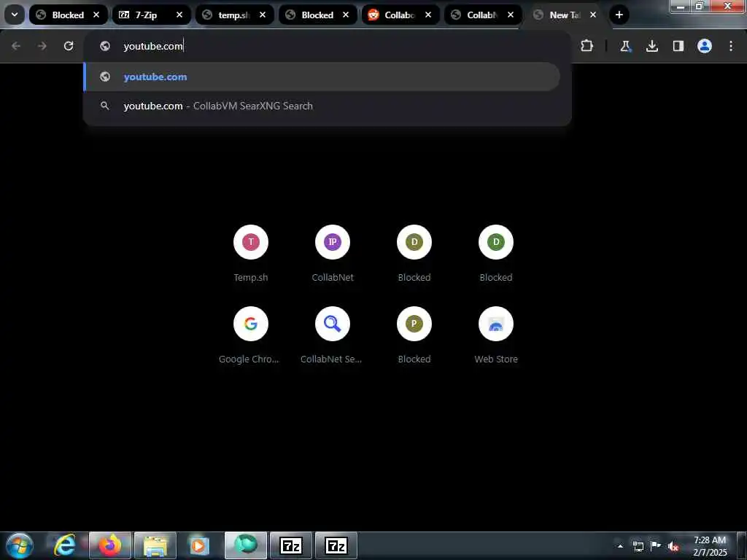Open the P Blocked shortcut
This screenshot has width=747, height=560.
(414, 335)
